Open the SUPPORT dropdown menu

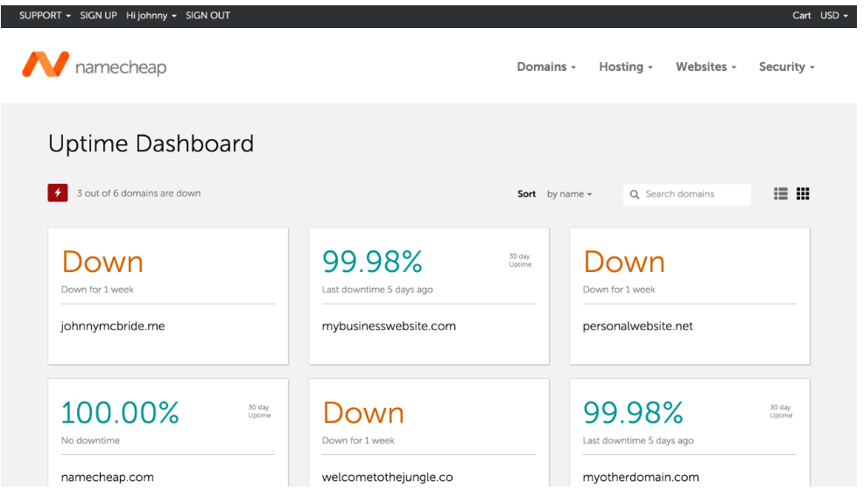pos(45,15)
